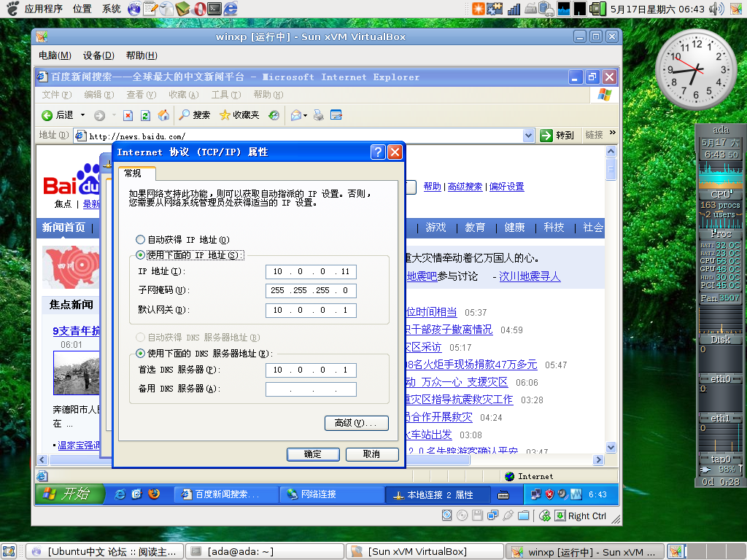Launch the terminal from the GNOME top panel
The image size is (747, 560).
click(214, 9)
